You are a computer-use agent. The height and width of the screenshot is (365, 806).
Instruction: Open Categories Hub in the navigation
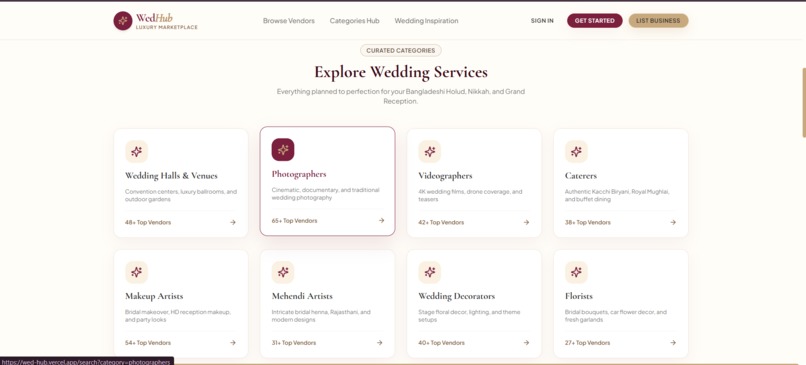(x=355, y=21)
